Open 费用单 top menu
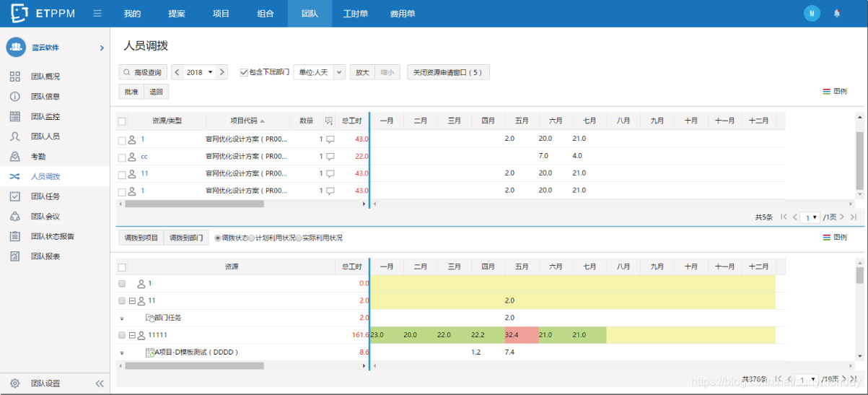 (403, 14)
